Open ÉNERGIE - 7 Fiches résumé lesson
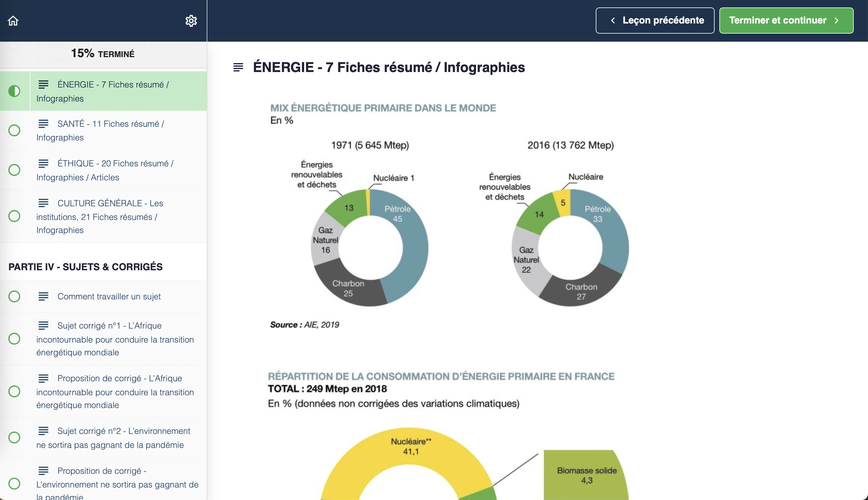Screen dimensions: 868x500 103,91
